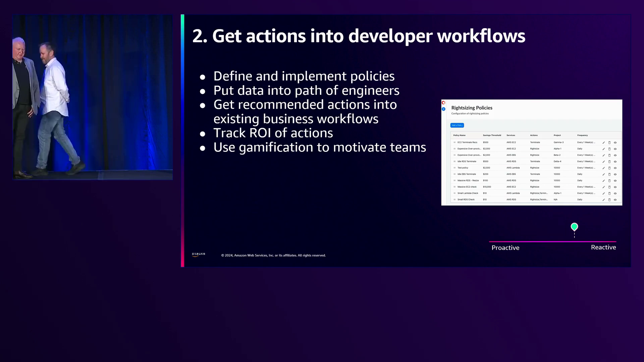Click the Expensive Over-provis... Alpha-1 policy name
Screen dimensions: 644x362
point(469,149)
